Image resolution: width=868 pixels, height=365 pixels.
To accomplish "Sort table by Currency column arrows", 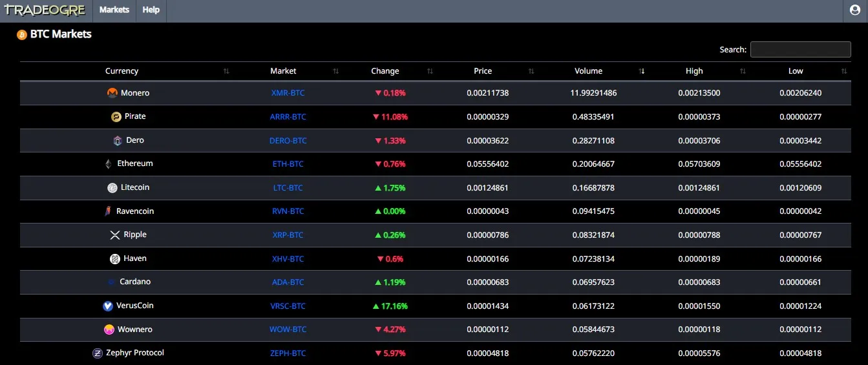I will pyautogui.click(x=226, y=71).
